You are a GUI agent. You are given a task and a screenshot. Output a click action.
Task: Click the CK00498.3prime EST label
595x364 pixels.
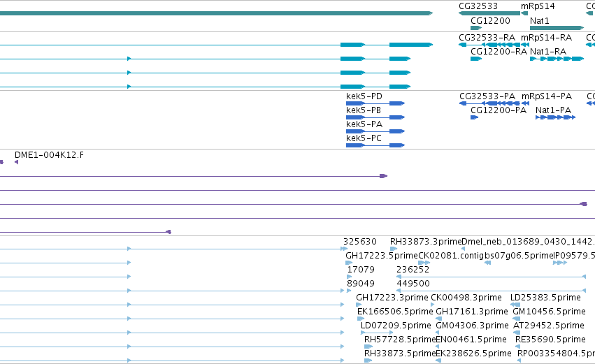pyautogui.click(x=466, y=298)
